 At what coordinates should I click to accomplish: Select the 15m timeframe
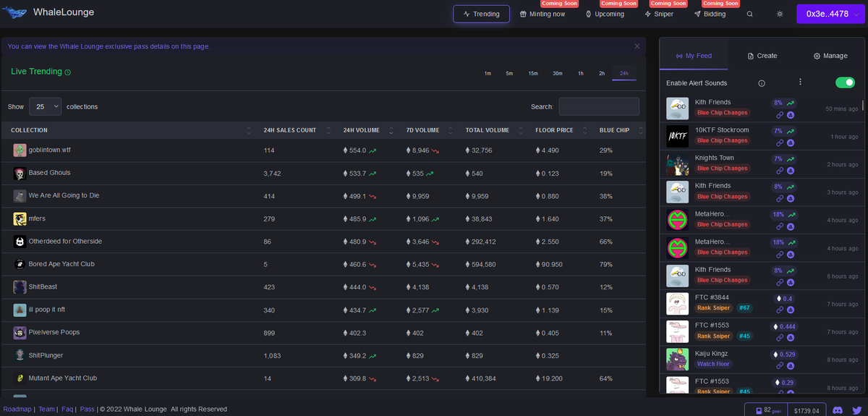coord(532,73)
